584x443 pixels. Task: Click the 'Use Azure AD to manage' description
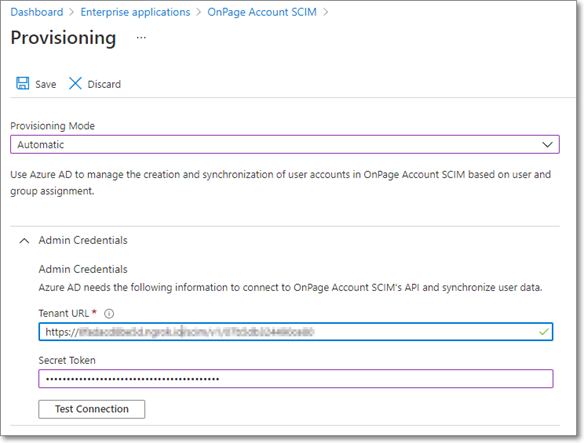coord(280,183)
